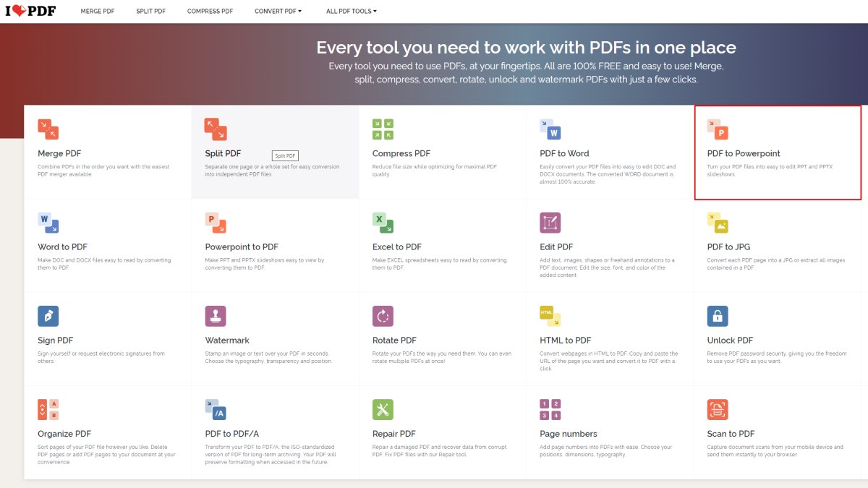
Task: Click the Powerpoint to PDF title text
Action: point(242,247)
